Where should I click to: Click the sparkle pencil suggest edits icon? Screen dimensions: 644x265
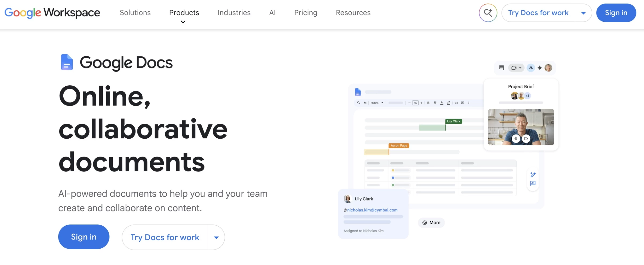coord(533,175)
